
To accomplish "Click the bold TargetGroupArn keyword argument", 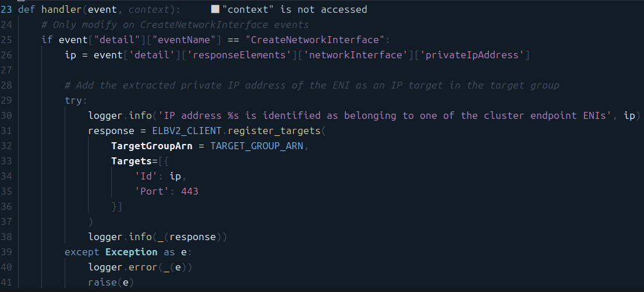I will pyautogui.click(x=152, y=146).
